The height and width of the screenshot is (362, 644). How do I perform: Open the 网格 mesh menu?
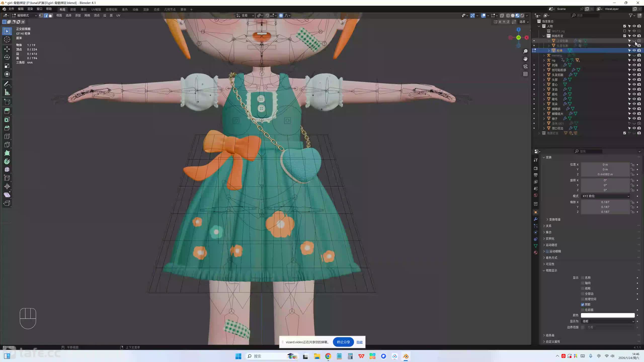click(x=87, y=15)
